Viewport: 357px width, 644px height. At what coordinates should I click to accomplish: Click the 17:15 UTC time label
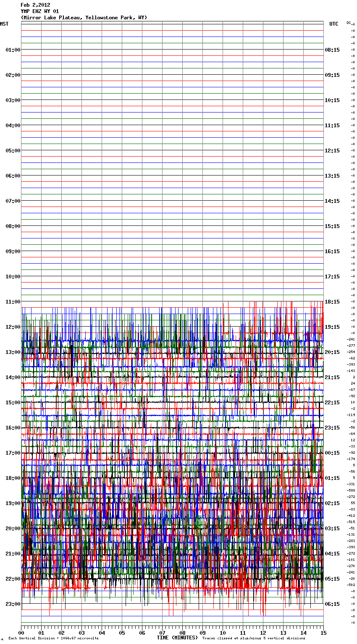(x=332, y=277)
